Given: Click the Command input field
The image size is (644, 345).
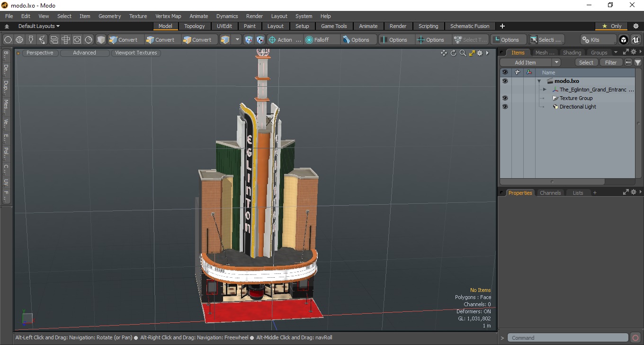Looking at the screenshot, I should pyautogui.click(x=569, y=338).
